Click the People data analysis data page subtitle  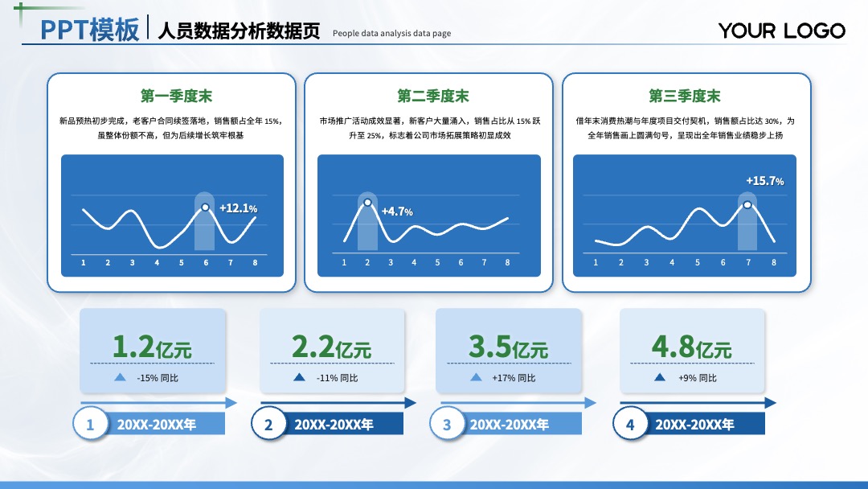coord(392,33)
